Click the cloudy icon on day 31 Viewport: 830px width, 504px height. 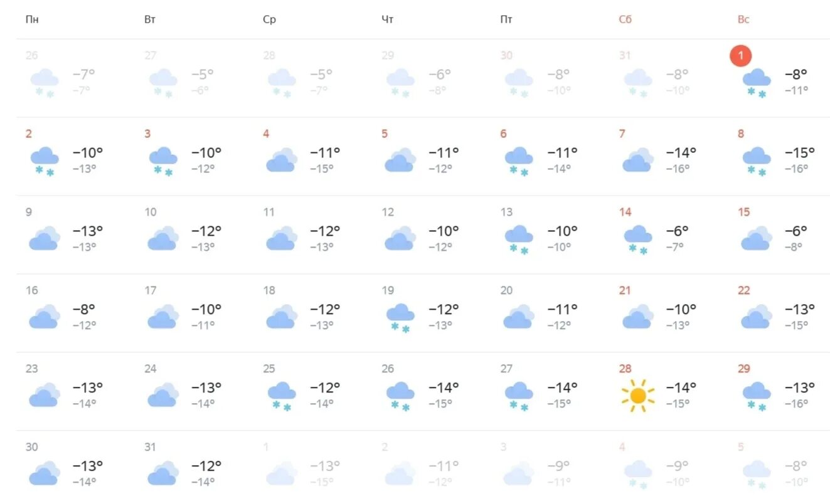pyautogui.click(x=163, y=473)
